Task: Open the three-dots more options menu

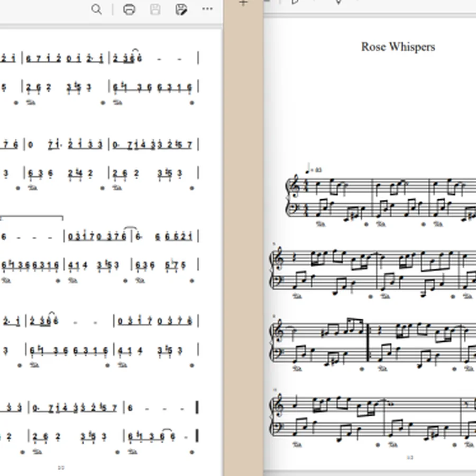Action: click(207, 9)
